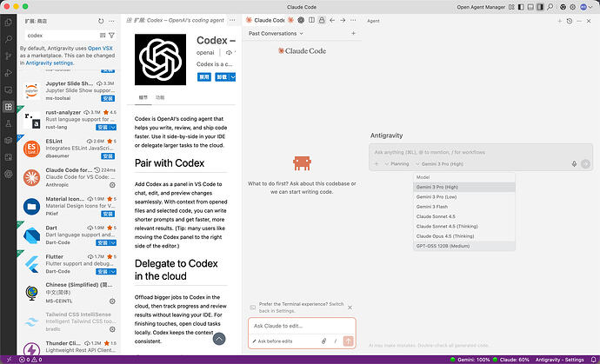Open the Planning mode dropdown
Image resolution: width=600 pixels, height=364 pixels.
tap(397, 164)
